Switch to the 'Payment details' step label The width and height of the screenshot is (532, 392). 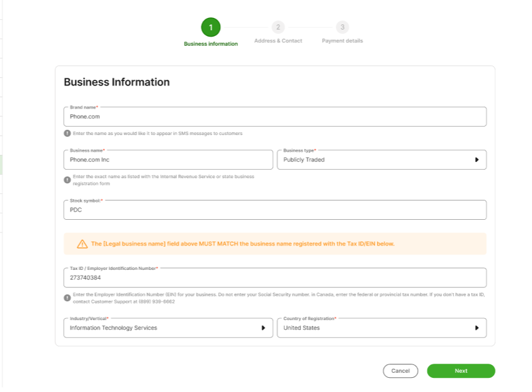[x=342, y=40]
